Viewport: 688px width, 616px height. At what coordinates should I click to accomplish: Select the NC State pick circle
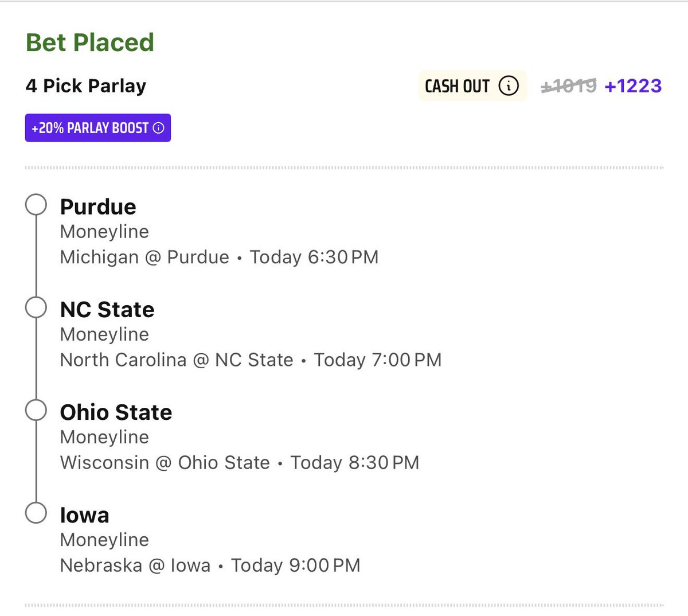point(36,307)
